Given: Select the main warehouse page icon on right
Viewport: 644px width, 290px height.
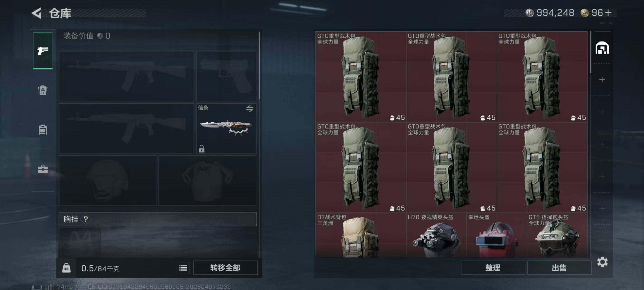Looking at the screenshot, I should 602,48.
